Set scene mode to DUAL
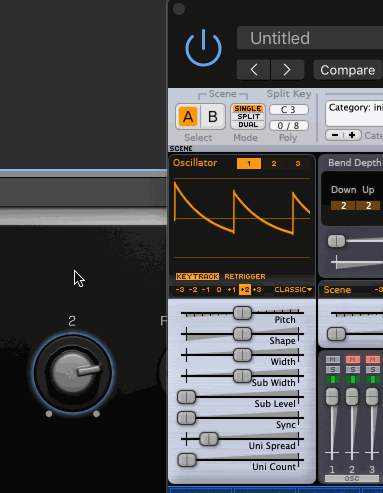 click(248, 124)
